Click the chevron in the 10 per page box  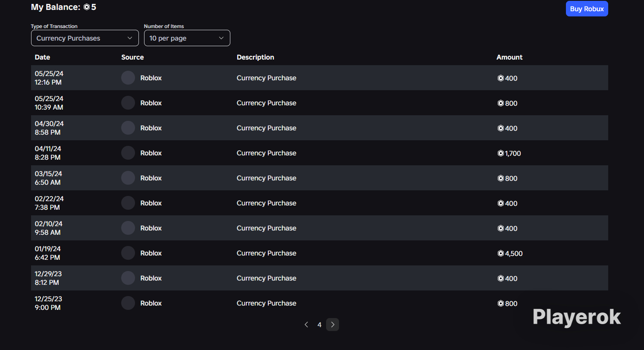click(x=221, y=38)
